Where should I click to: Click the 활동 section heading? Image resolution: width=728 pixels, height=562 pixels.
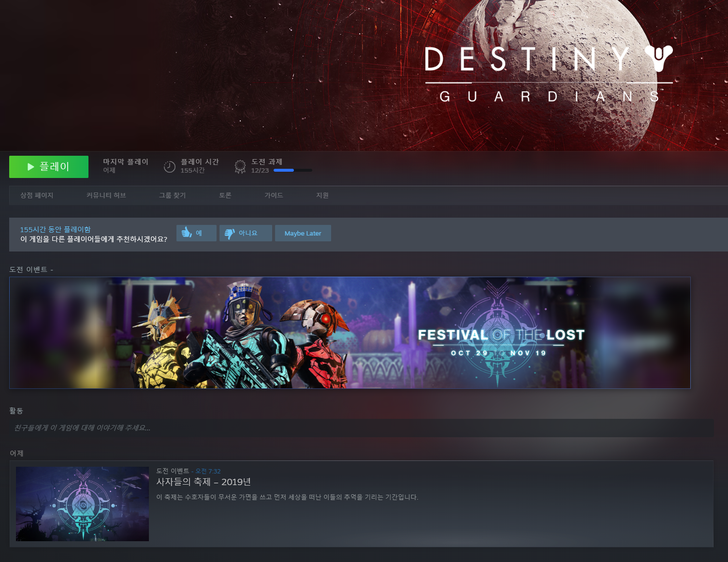[16, 411]
